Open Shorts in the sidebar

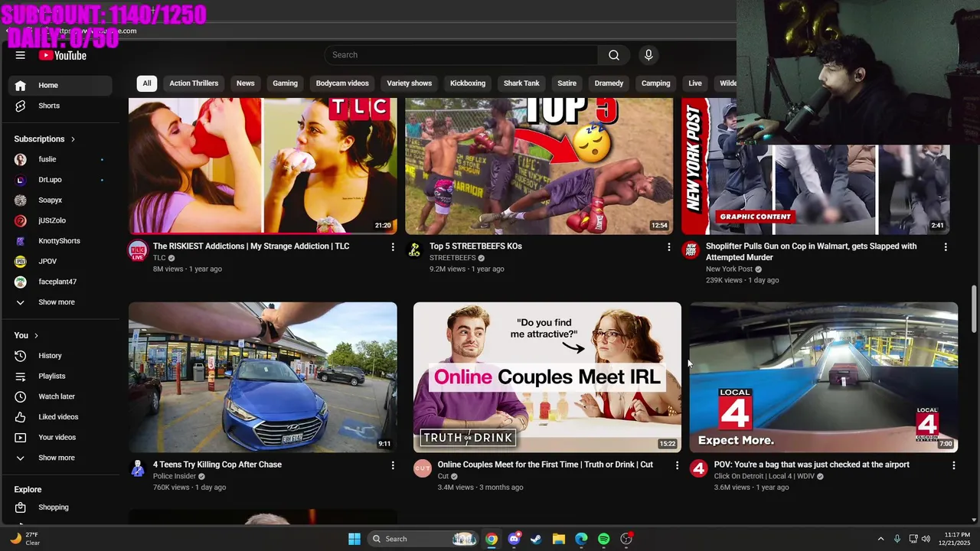[60, 106]
